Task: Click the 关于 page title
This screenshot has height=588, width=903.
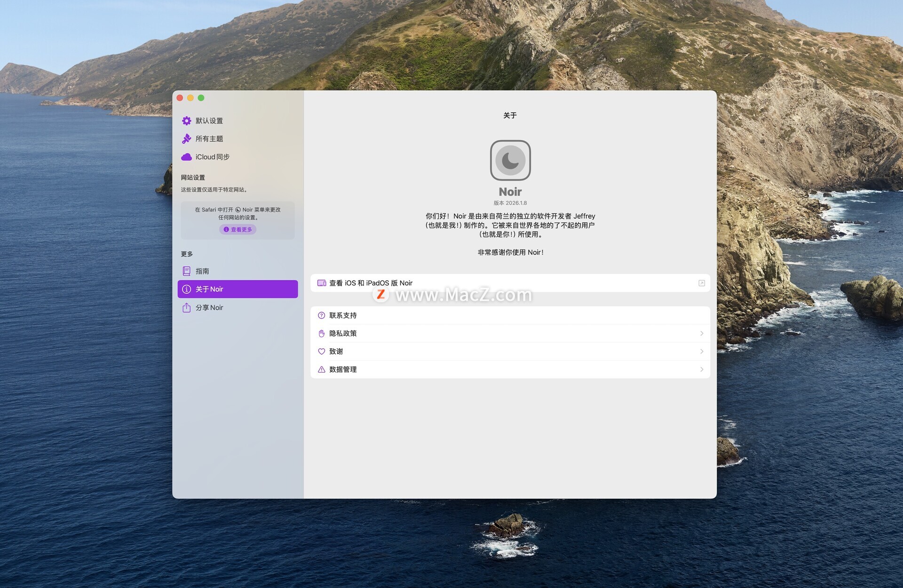Action: [x=510, y=116]
